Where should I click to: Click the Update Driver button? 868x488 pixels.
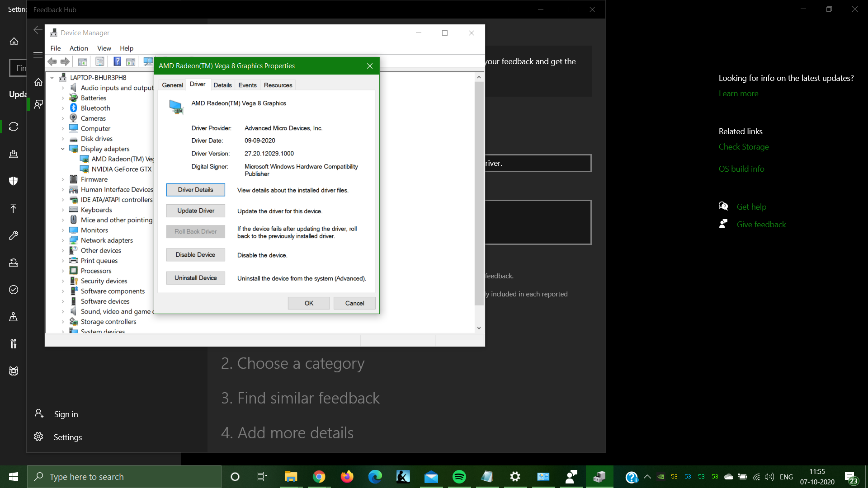click(x=195, y=211)
